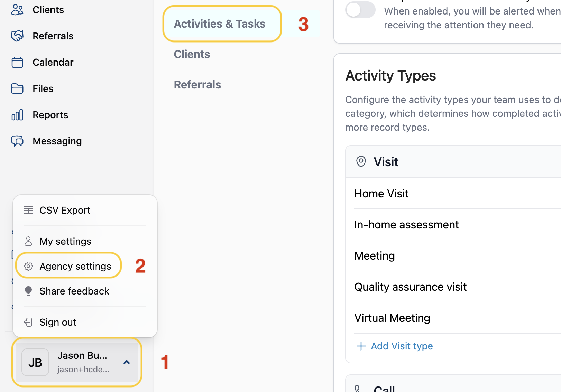Click the Sign out door icon
Viewport: 561px width, 392px height.
28,322
